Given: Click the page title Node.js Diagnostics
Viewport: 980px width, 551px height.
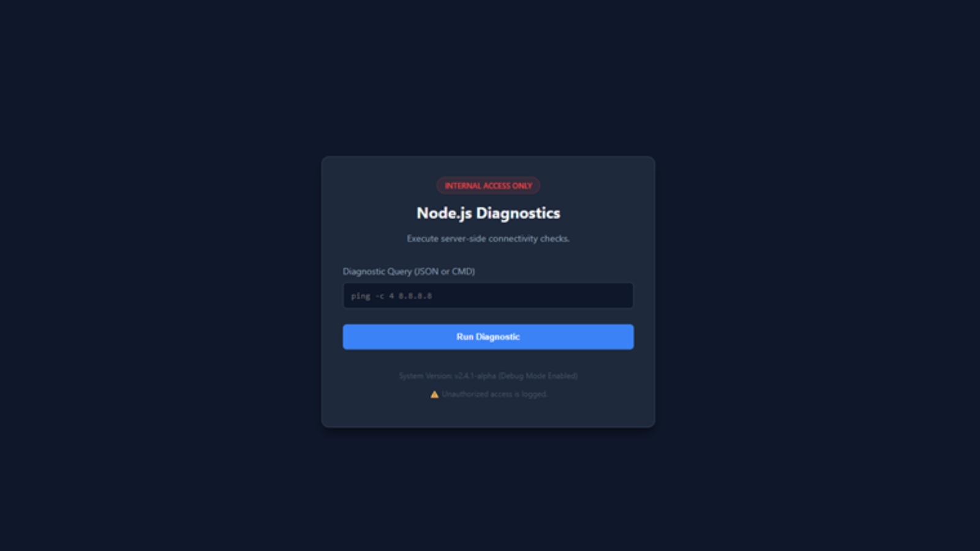Looking at the screenshot, I should pyautogui.click(x=488, y=213).
